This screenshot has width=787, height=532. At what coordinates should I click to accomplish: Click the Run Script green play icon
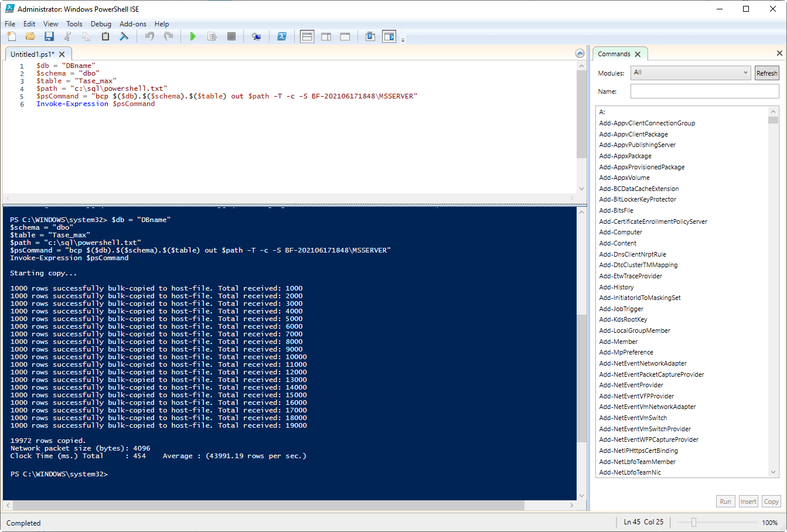(193, 36)
